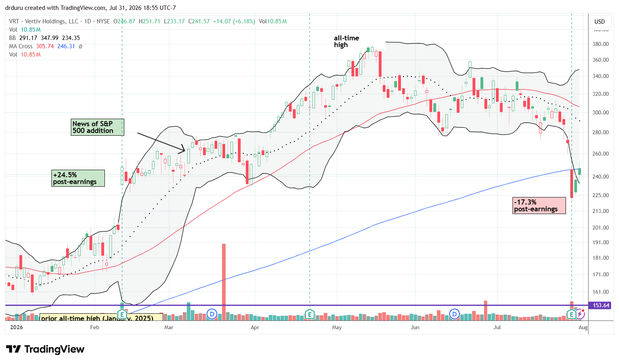Click the low value L233.17

[174, 21]
